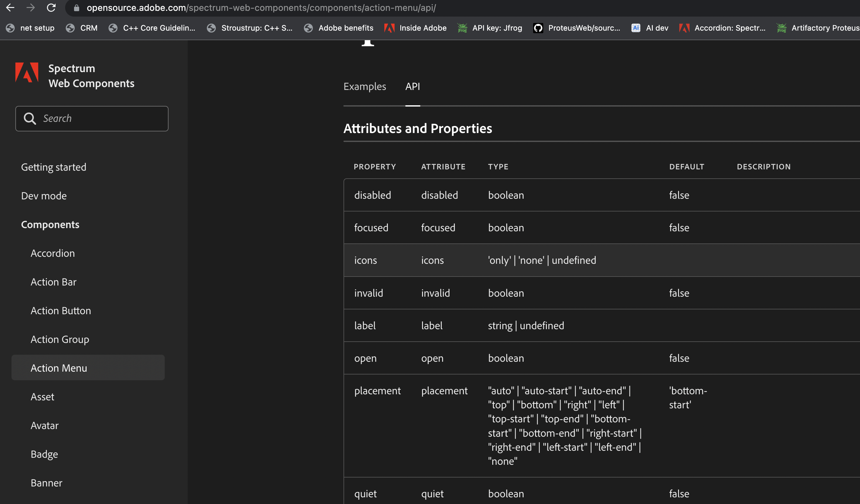
Task: Click the browser forward arrow
Action: [x=31, y=8]
